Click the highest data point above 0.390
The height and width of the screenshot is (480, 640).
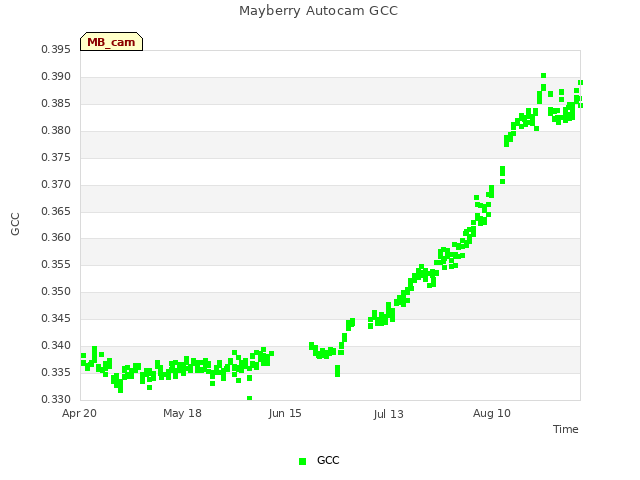pos(543,76)
